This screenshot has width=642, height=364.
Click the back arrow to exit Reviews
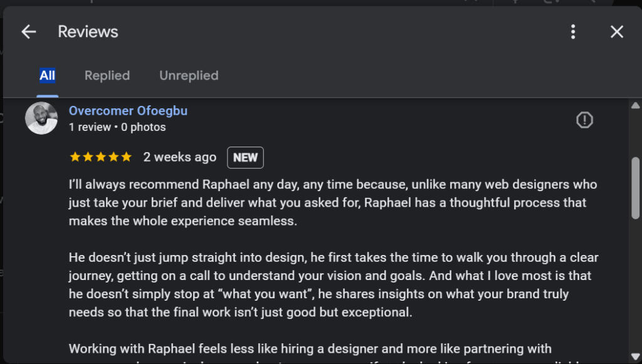pyautogui.click(x=28, y=31)
